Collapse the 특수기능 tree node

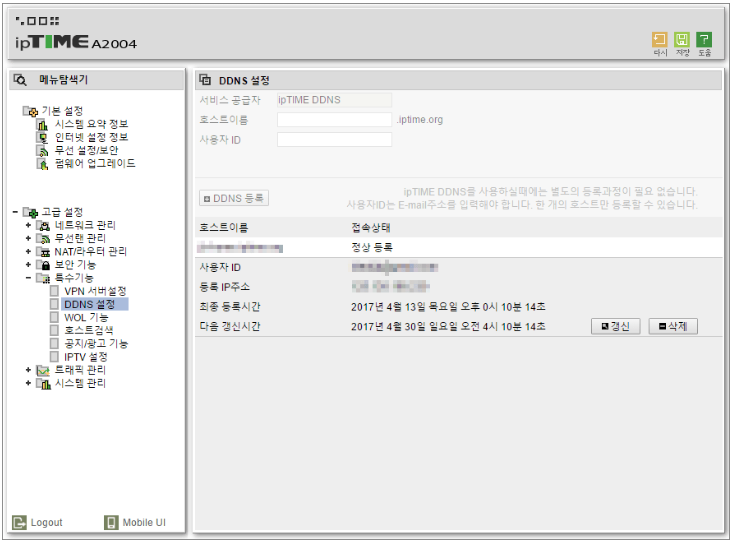coord(28,278)
